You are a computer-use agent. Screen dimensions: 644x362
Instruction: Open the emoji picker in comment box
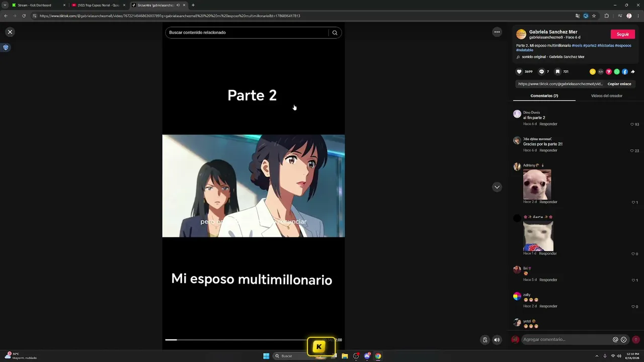(x=624, y=340)
